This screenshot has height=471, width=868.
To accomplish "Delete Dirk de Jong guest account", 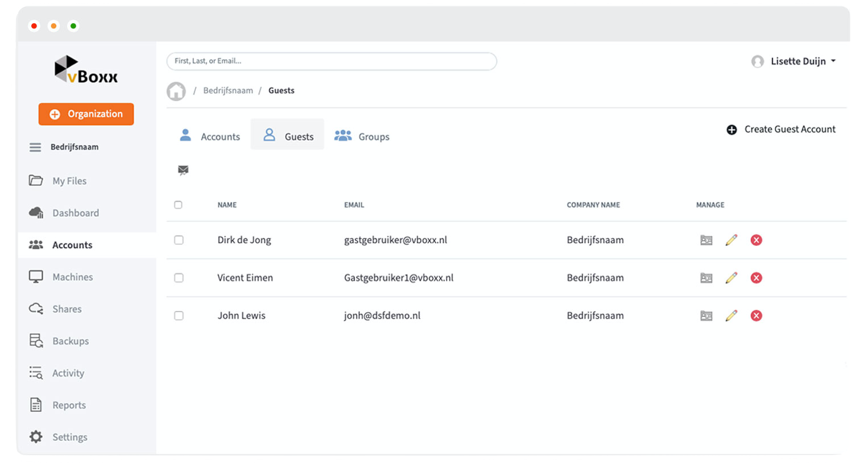I will click(756, 240).
